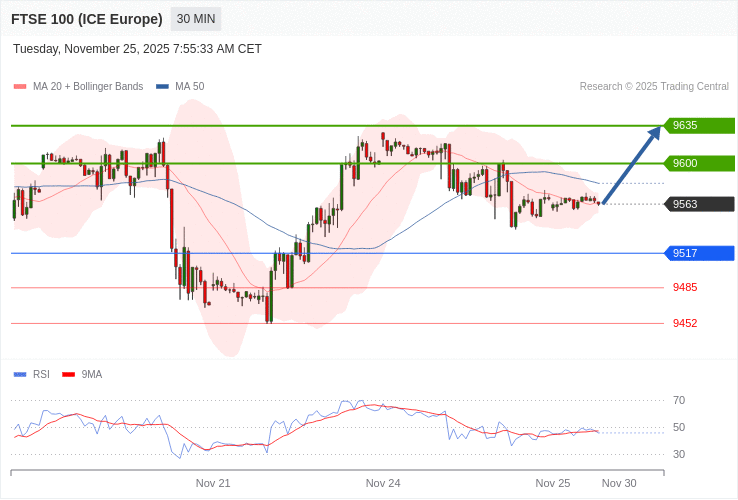Click the MA 50 legend text

pos(190,87)
